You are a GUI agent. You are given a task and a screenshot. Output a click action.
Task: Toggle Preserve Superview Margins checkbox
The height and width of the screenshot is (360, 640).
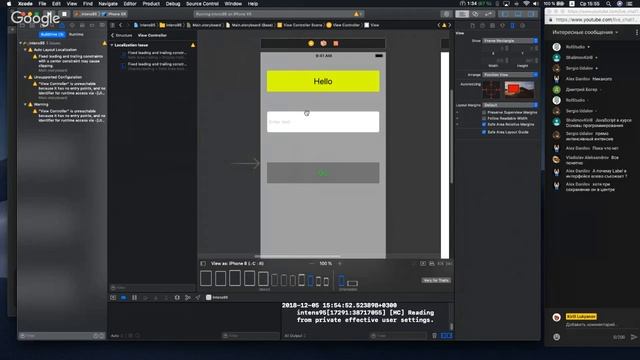[x=484, y=112]
